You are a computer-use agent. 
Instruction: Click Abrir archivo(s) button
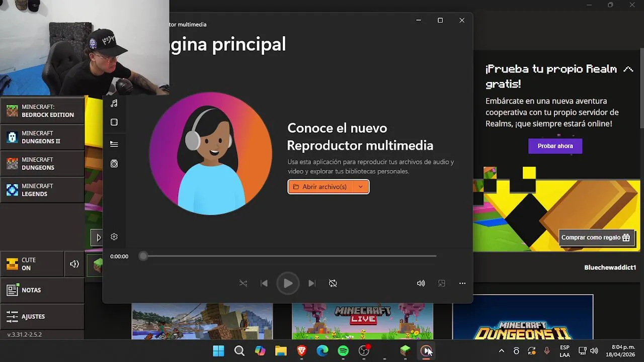coord(320,187)
